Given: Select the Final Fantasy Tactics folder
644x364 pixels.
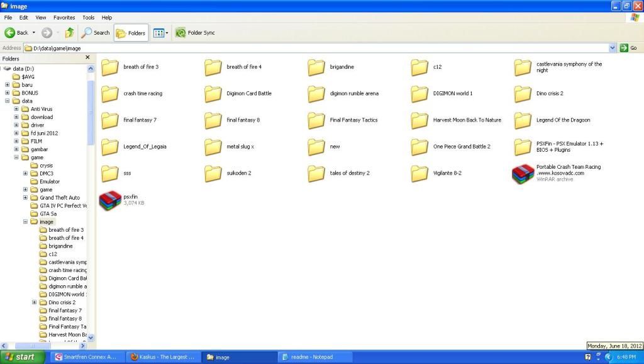Looking at the screenshot, I should [343, 120].
